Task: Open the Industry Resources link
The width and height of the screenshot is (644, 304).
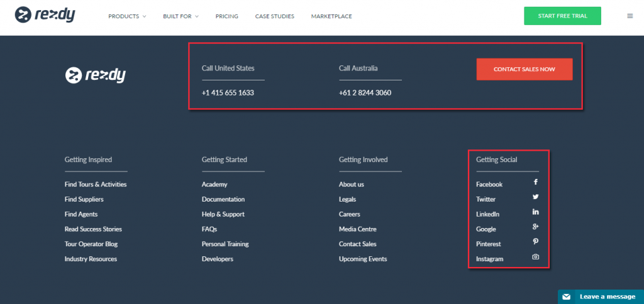Action: [x=91, y=259]
